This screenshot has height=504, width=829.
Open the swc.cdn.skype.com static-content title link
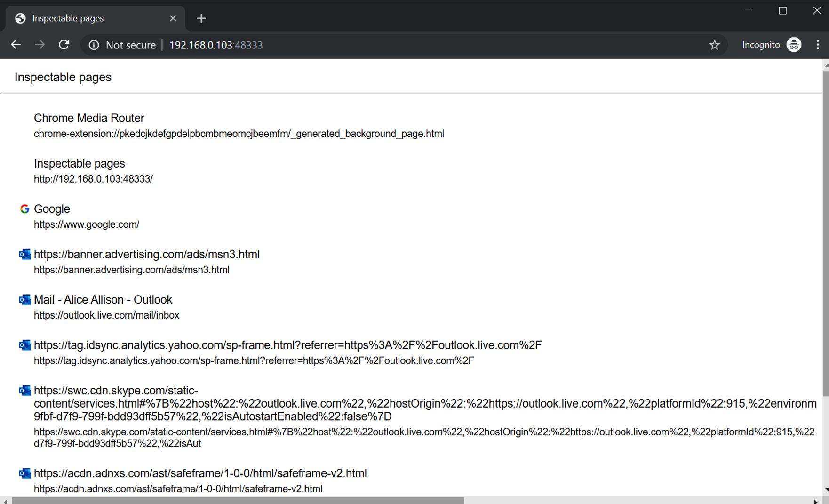point(425,403)
